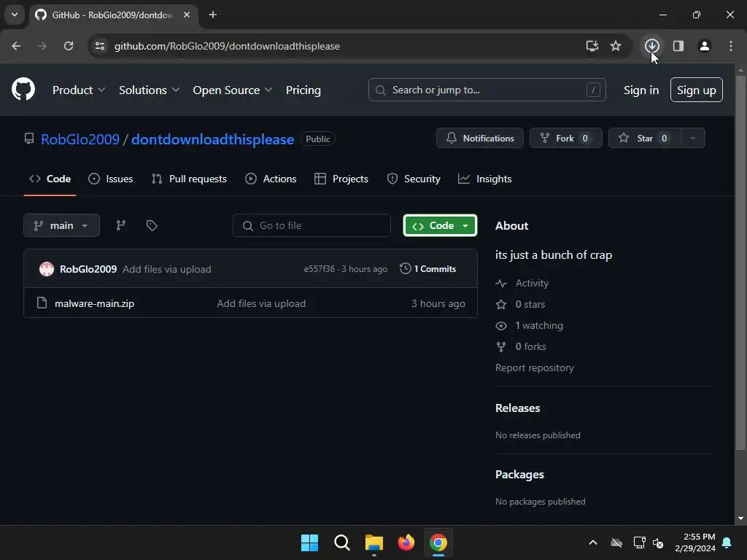This screenshot has height=560, width=747.
Task: Fork the repository
Action: pyautogui.click(x=565, y=138)
